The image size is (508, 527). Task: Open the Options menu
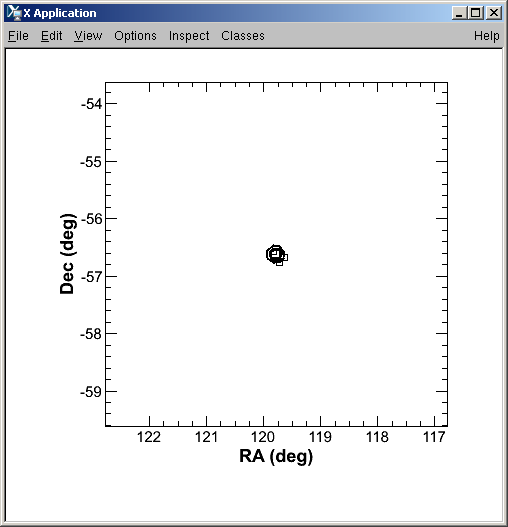(x=135, y=36)
